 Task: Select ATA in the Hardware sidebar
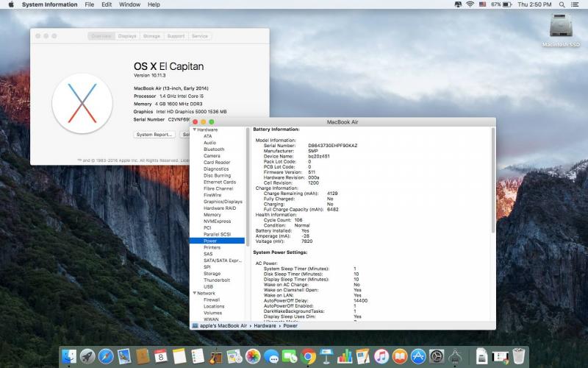pyautogui.click(x=208, y=136)
